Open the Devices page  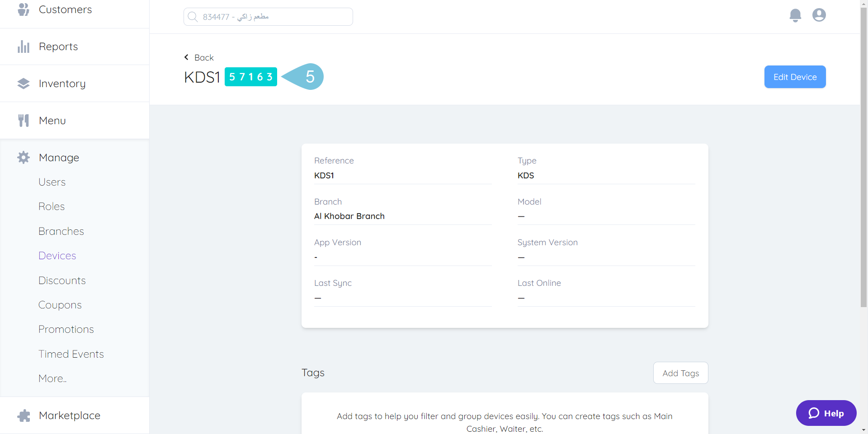[57, 255]
